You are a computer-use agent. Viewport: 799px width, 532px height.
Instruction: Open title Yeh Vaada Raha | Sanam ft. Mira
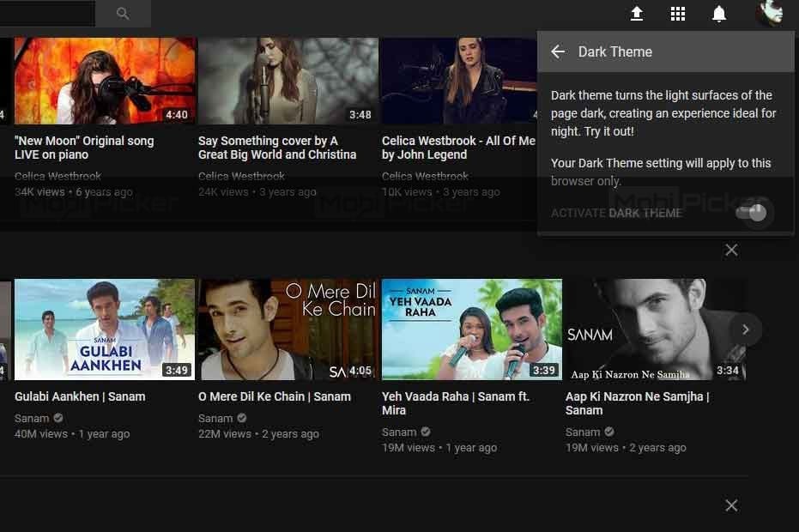[x=456, y=403]
